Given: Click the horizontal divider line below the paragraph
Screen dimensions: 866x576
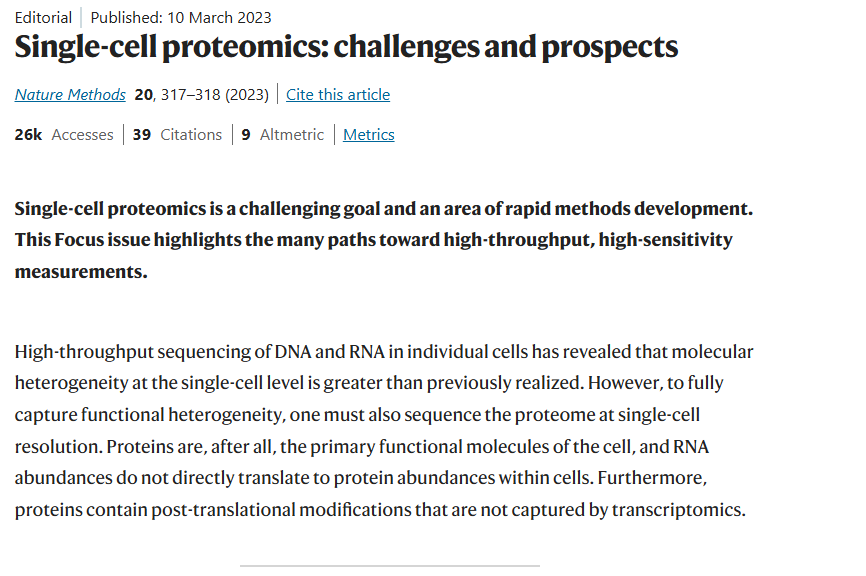Looking at the screenshot, I should pyautogui.click(x=389, y=566).
